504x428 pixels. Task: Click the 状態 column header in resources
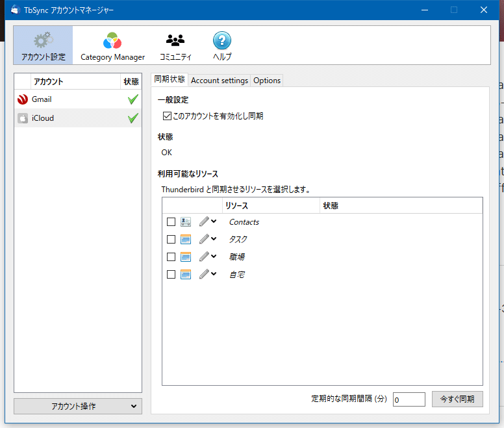401,206
